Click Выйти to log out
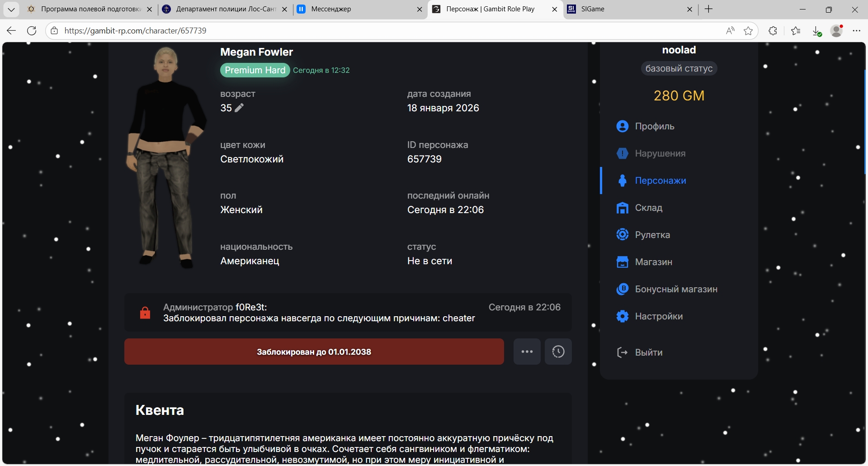 tap(648, 352)
